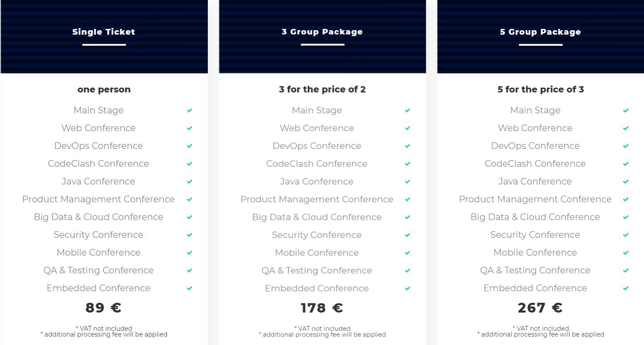Click the "one person" subtitle
The height and width of the screenshot is (345, 644).
pyautogui.click(x=104, y=89)
